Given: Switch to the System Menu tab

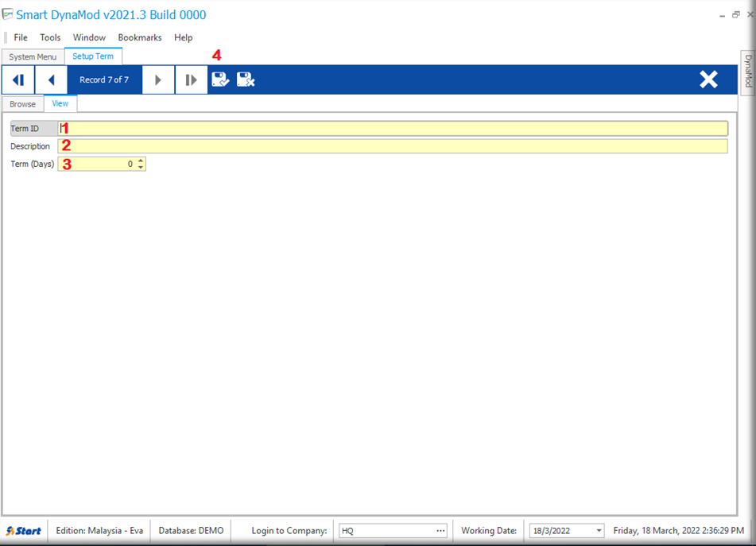Looking at the screenshot, I should (33, 56).
